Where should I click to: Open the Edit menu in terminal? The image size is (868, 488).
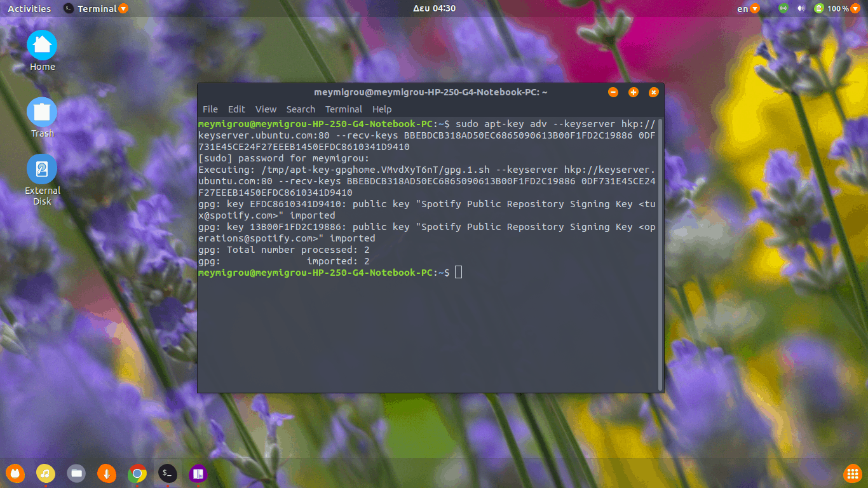click(x=236, y=109)
